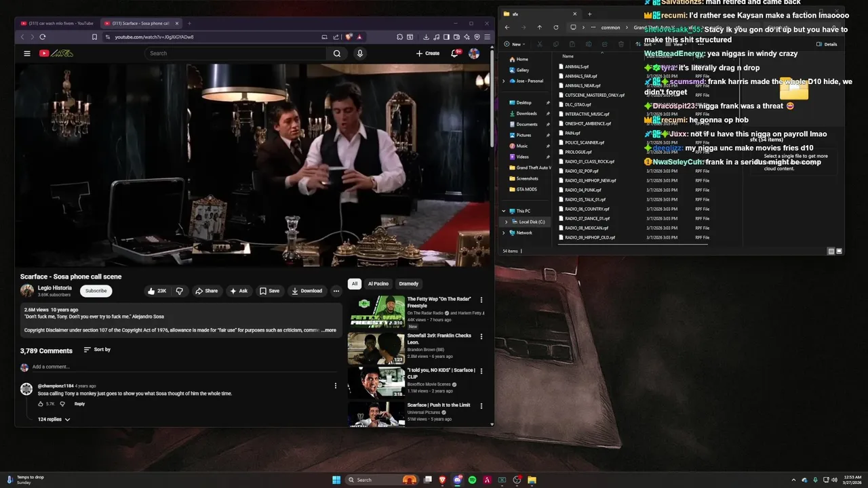Expand Jose - Personal in navigation pane

[503, 81]
